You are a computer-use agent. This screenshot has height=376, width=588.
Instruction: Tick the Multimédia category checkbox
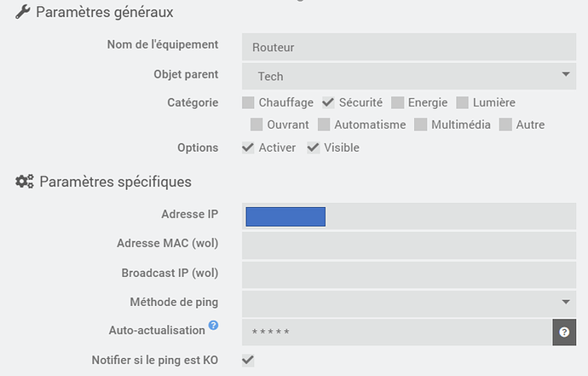tap(420, 125)
